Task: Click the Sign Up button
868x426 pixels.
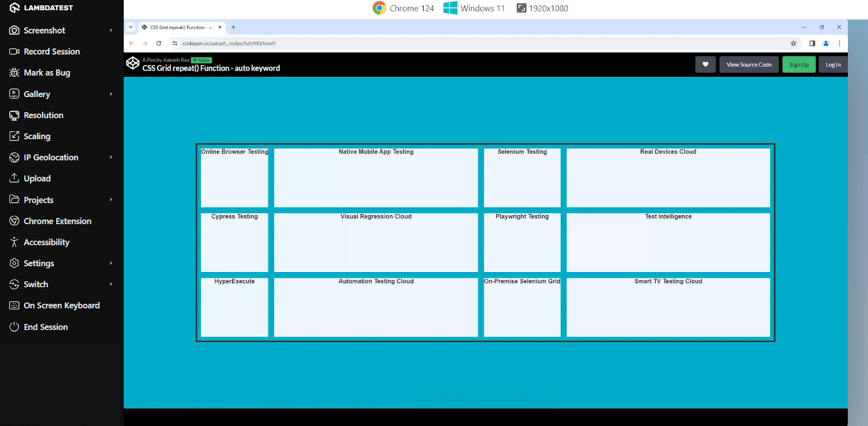Action: 799,64
